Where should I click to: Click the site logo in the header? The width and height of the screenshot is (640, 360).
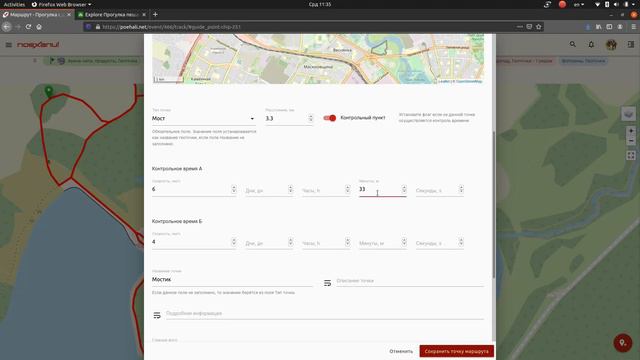[38, 44]
